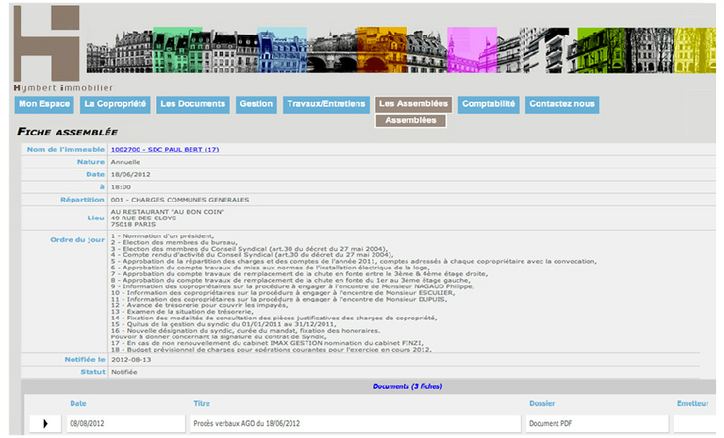Screen dimensions: 724x438
Task: Select agenda item 13 Examen de la situation de trésorerie
Action: 181,312
